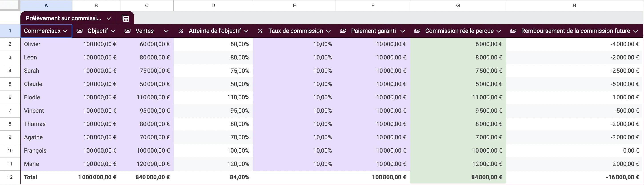Select the cell with name Agathe
The height and width of the screenshot is (185, 644).
[x=46, y=137]
